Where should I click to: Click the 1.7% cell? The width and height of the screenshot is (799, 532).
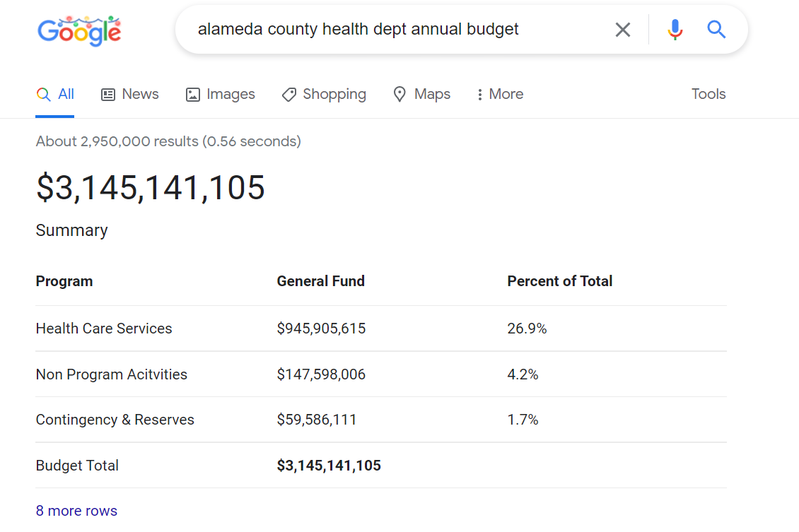coord(523,420)
